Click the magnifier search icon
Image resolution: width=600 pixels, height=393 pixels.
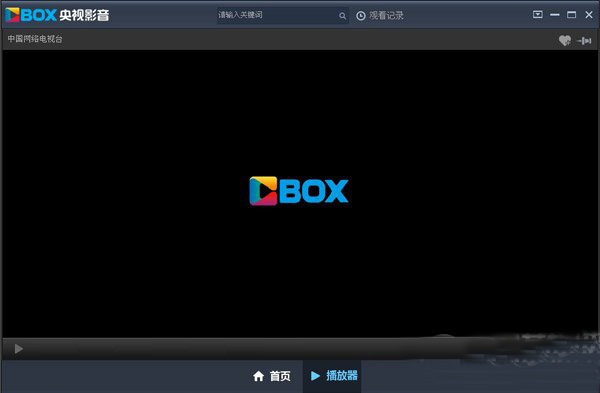342,16
